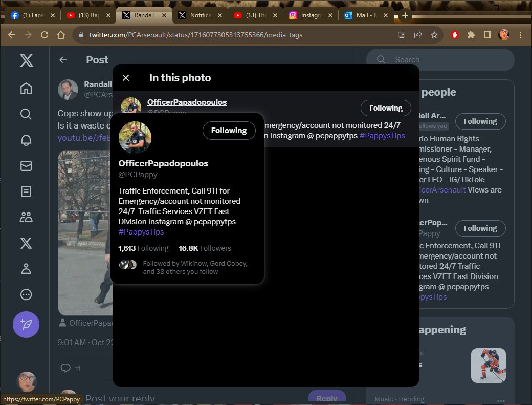Click browser home icon
This screenshot has height=405, width=532.
tap(61, 35)
